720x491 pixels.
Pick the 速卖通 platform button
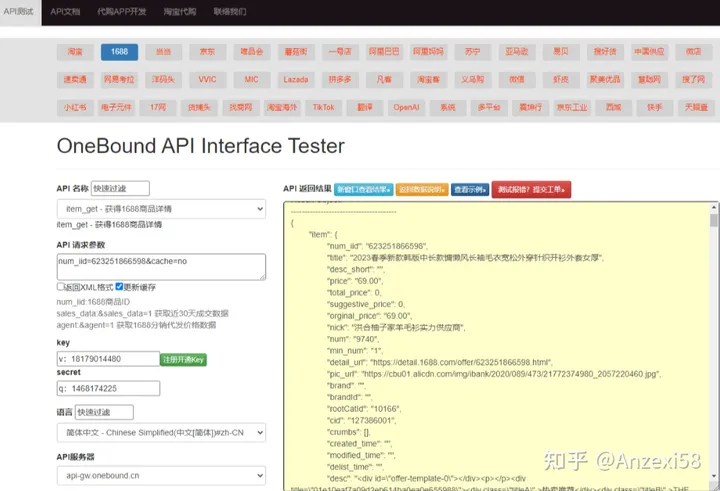coord(75,79)
